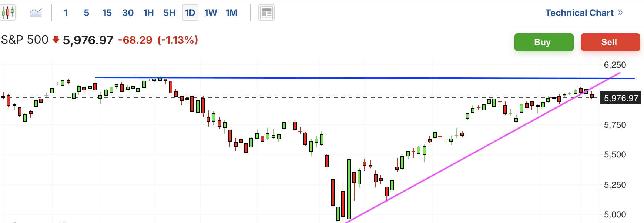Select the 1H timeframe

coord(148,13)
